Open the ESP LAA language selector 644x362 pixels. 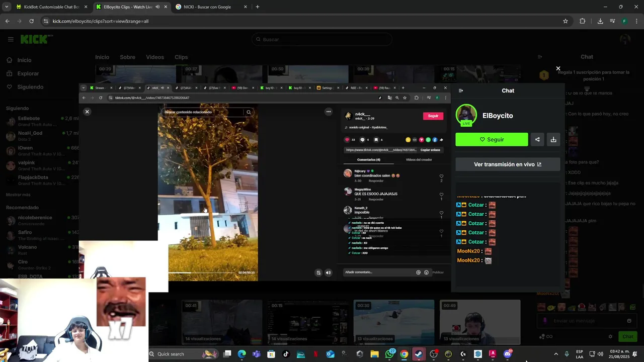(580, 354)
